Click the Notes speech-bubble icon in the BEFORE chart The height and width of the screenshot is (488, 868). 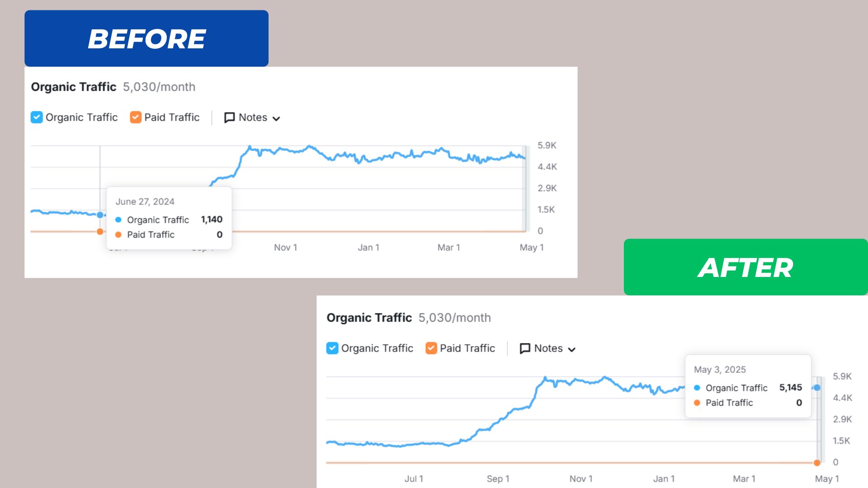[229, 117]
